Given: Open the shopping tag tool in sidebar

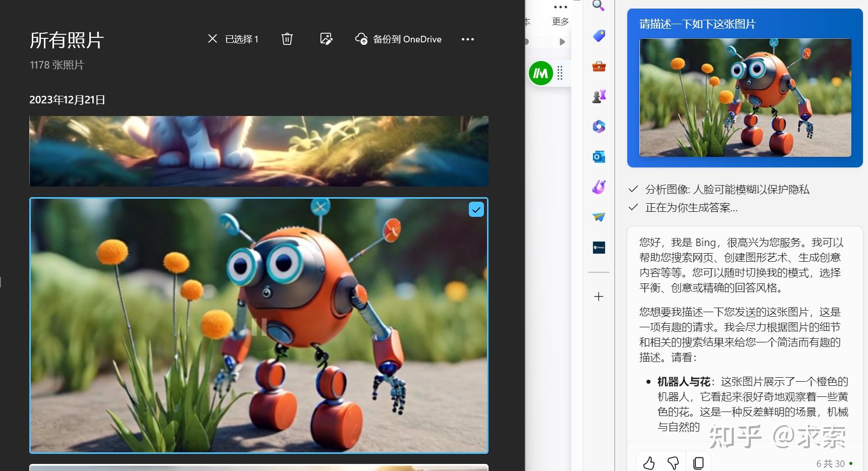Looking at the screenshot, I should pos(599,36).
